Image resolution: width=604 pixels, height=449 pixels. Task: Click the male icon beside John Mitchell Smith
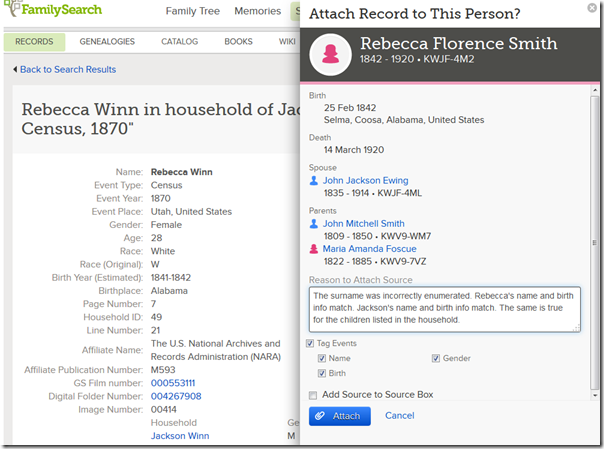point(314,223)
